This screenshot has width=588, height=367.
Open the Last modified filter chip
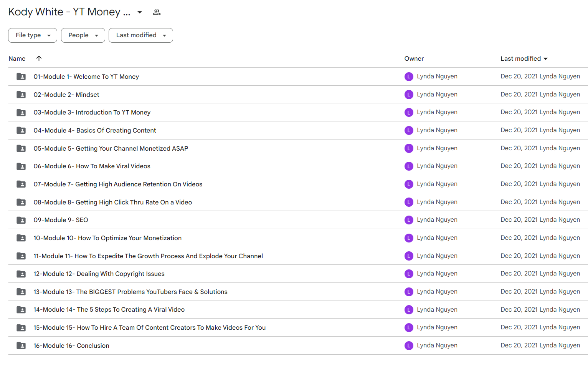tap(141, 35)
